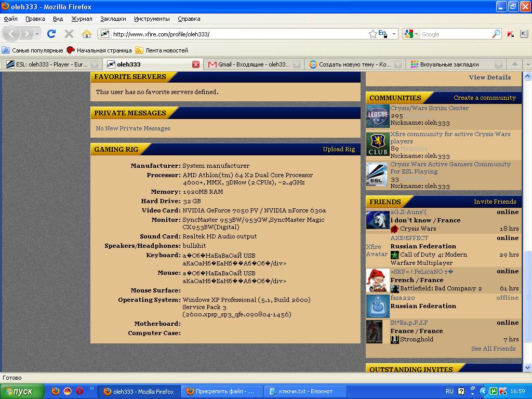Open friend aG.Z-Aune'{ profile

pyautogui.click(x=408, y=212)
